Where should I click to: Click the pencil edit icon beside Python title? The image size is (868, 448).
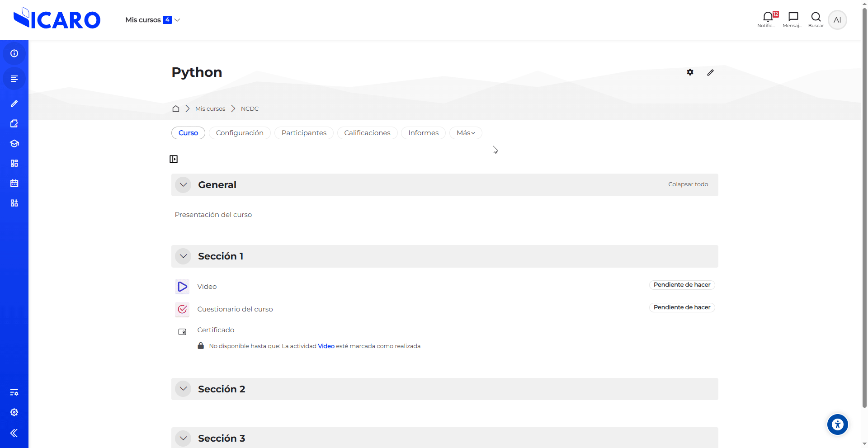coord(710,72)
